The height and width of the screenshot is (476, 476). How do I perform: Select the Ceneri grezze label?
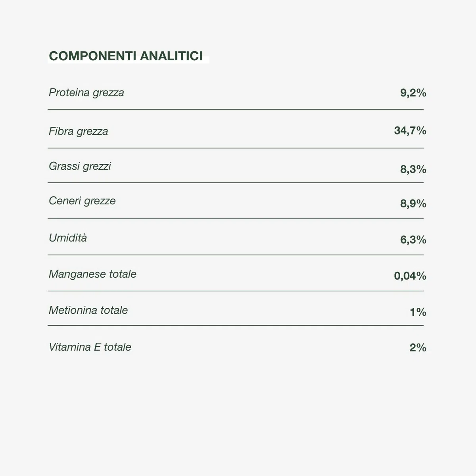[82, 201]
